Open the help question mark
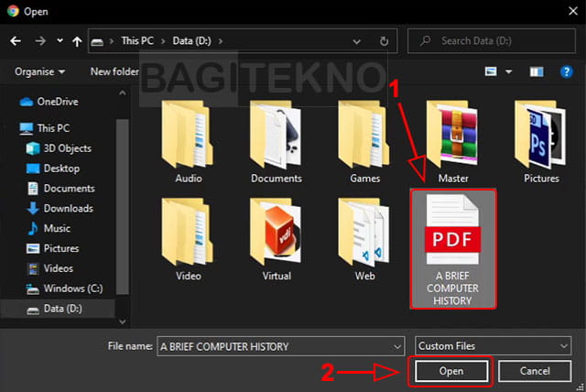 566,71
